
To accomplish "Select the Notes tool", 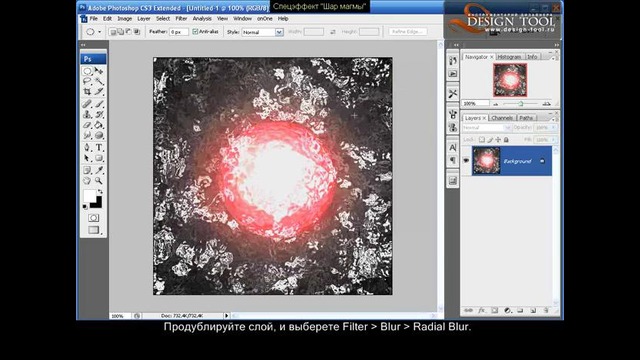I will click(x=87, y=170).
